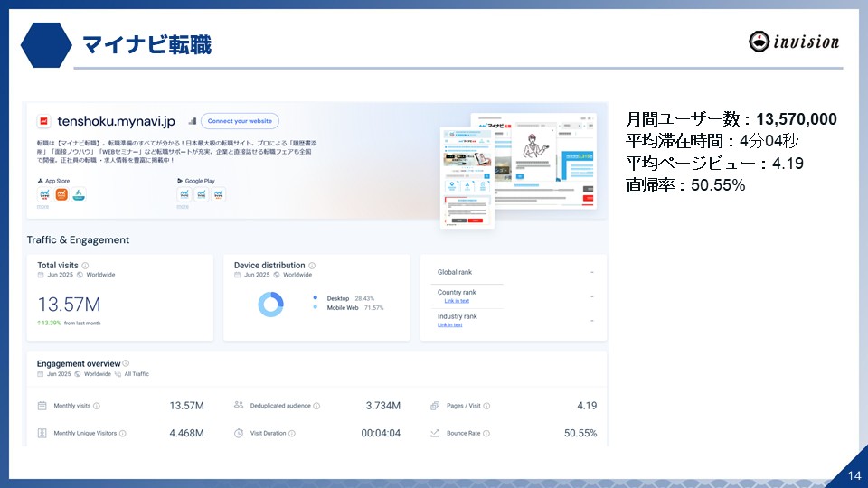Click the invision logo

coord(794,42)
